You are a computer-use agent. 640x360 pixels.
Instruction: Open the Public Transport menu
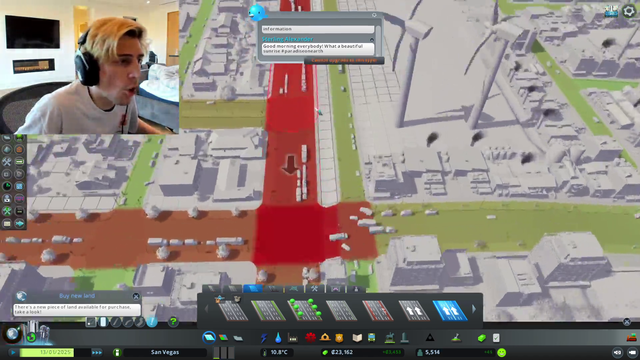(x=371, y=338)
